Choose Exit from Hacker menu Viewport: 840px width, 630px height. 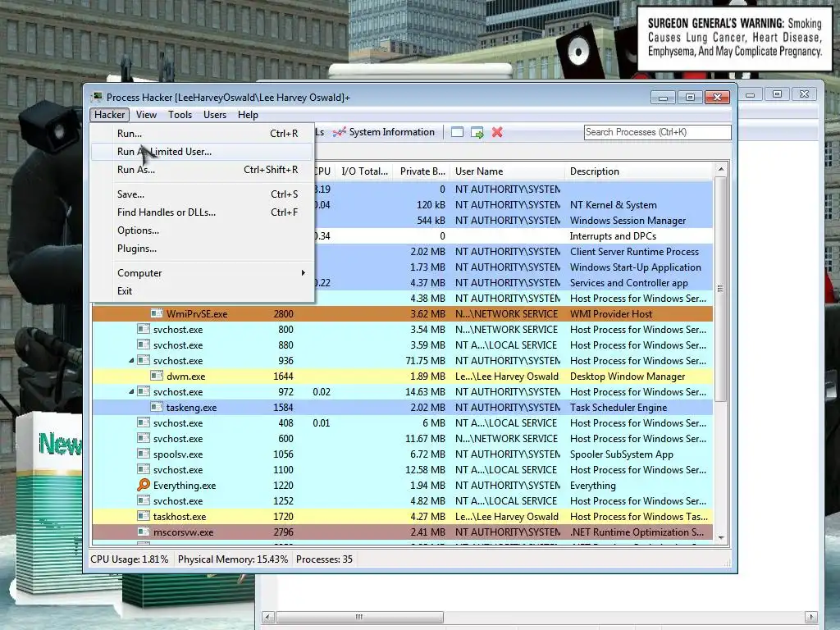click(203, 291)
